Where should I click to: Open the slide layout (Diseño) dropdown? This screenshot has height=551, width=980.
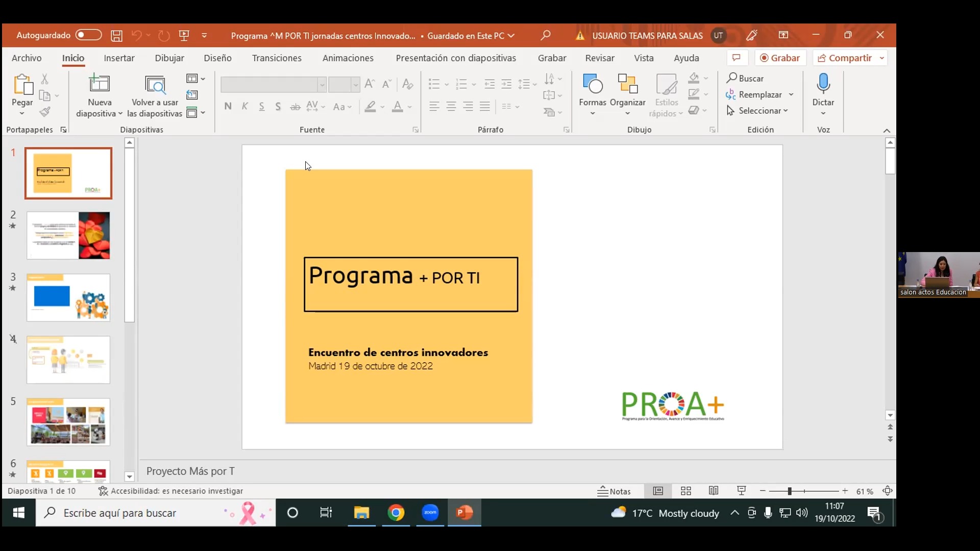pos(195,79)
